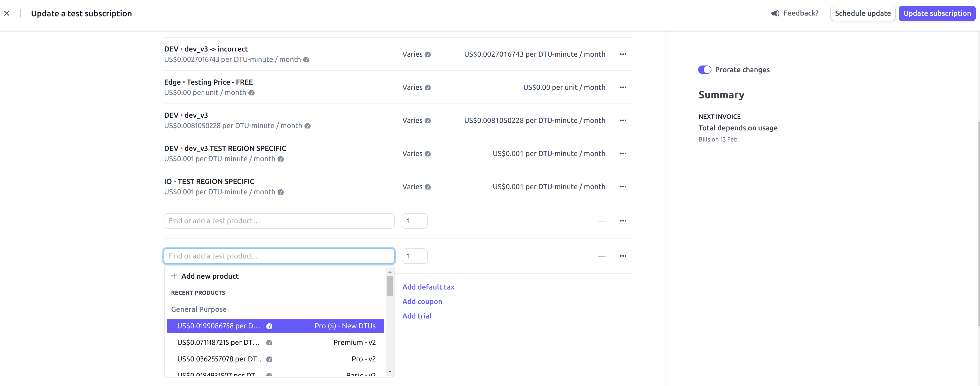Click the Add default tax link
980x386 pixels.
click(x=428, y=287)
